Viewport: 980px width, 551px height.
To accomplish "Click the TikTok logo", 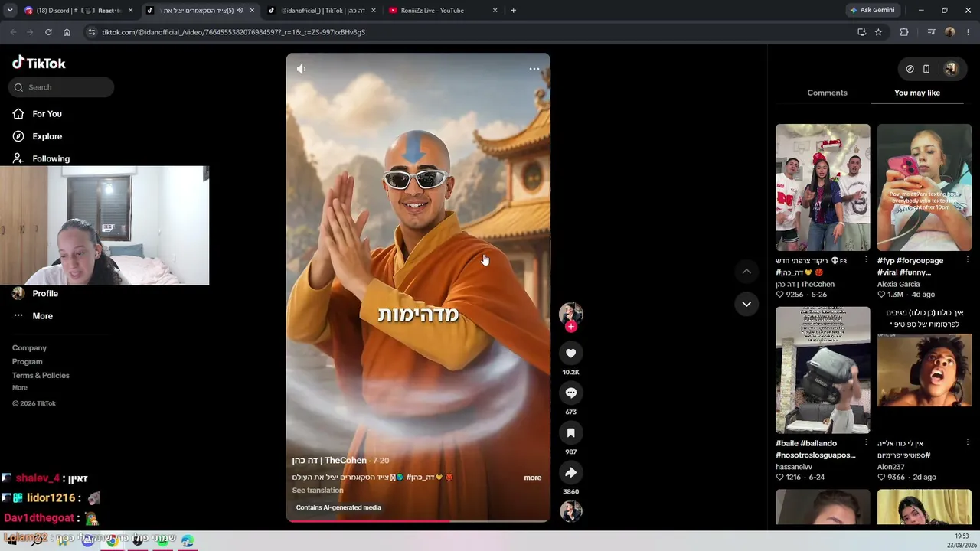I will click(x=39, y=63).
